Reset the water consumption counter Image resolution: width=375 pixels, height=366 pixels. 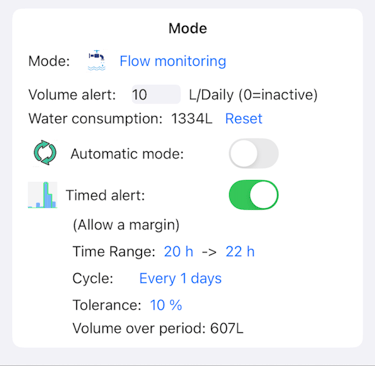click(244, 119)
